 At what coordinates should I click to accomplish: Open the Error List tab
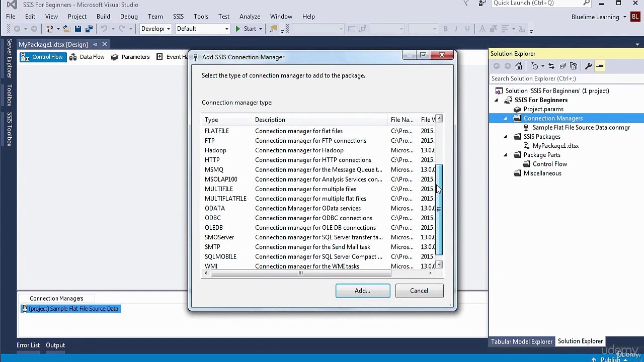click(x=28, y=345)
